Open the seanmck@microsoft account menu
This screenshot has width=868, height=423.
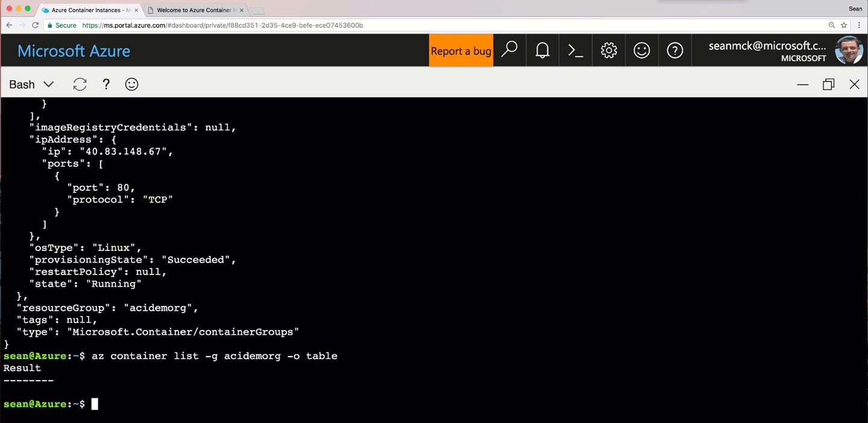[767, 51]
